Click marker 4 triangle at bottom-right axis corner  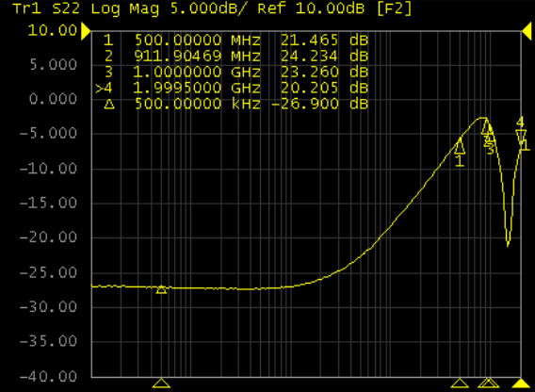521,384
